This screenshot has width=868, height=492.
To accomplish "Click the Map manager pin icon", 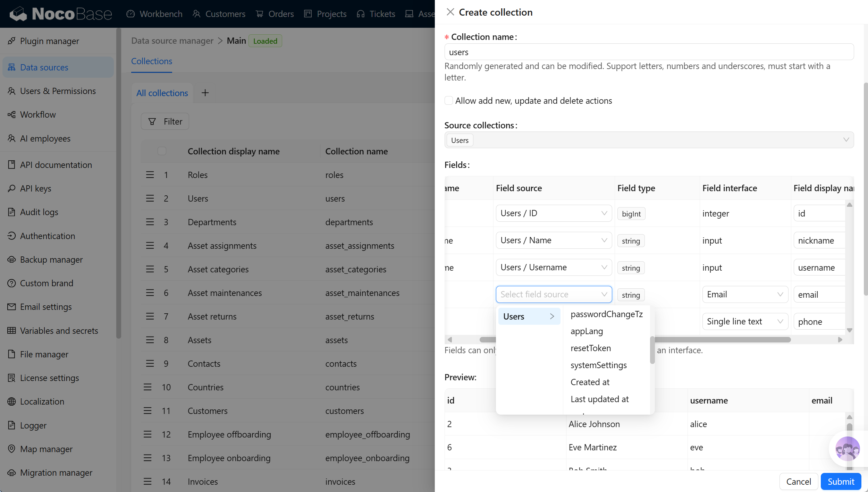I will [11, 449].
